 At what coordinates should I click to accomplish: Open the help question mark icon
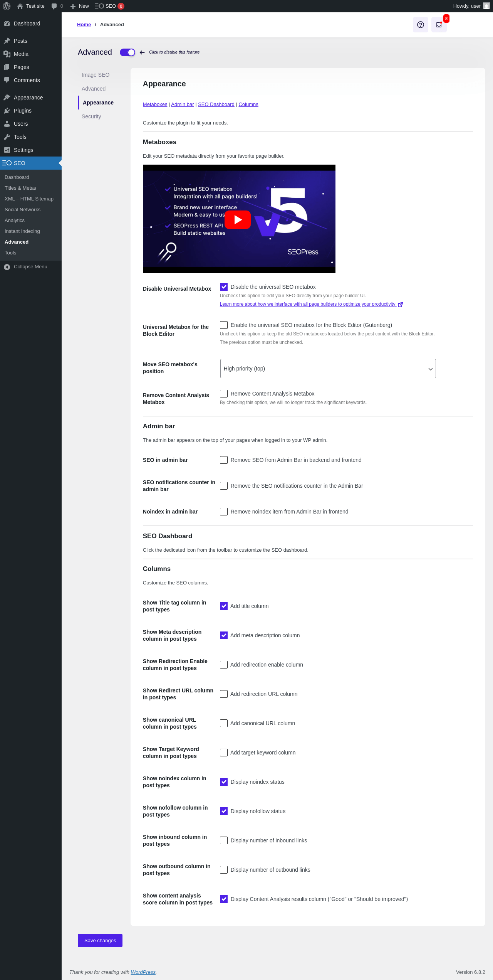[x=421, y=25]
